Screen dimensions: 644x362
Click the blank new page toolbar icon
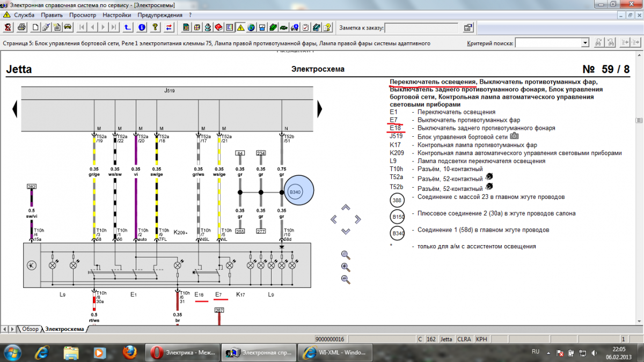[35, 27]
